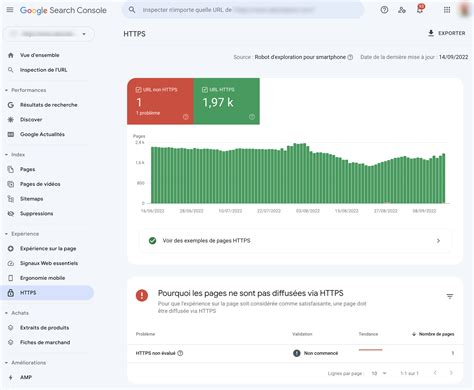Collapse the Achats section

tap(6, 313)
